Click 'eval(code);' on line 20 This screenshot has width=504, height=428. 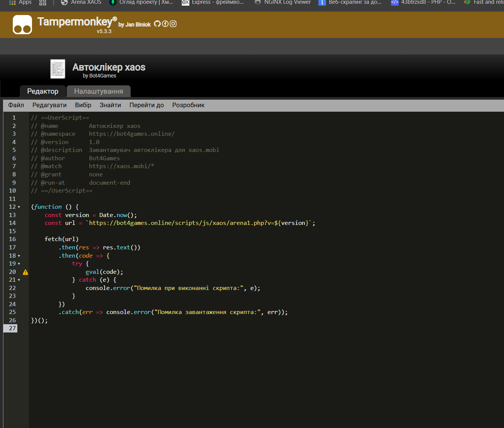coord(104,272)
